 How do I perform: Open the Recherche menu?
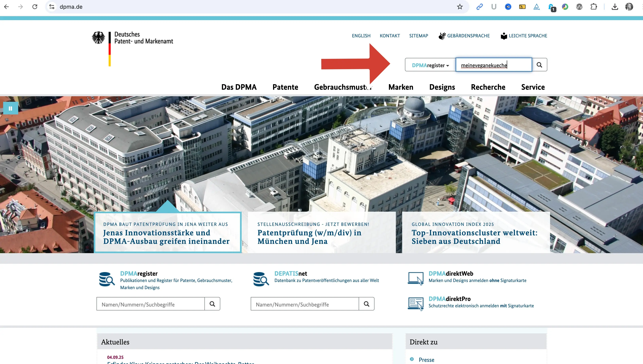click(x=488, y=87)
